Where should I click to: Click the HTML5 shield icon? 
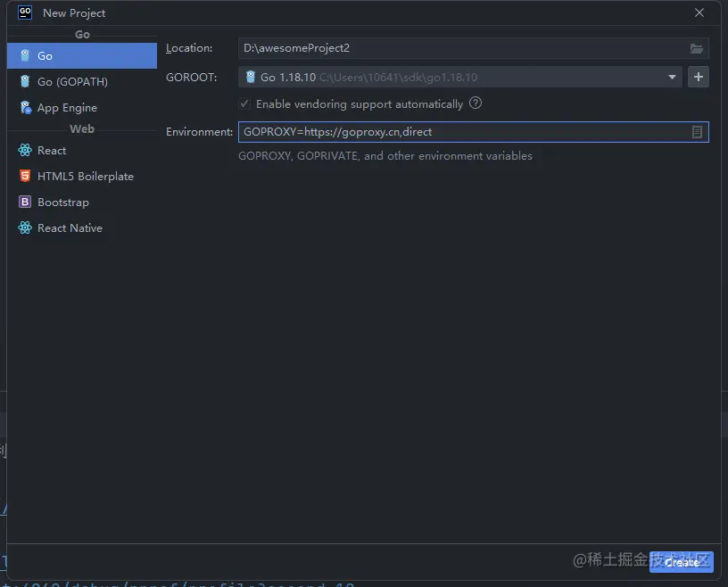(x=25, y=176)
